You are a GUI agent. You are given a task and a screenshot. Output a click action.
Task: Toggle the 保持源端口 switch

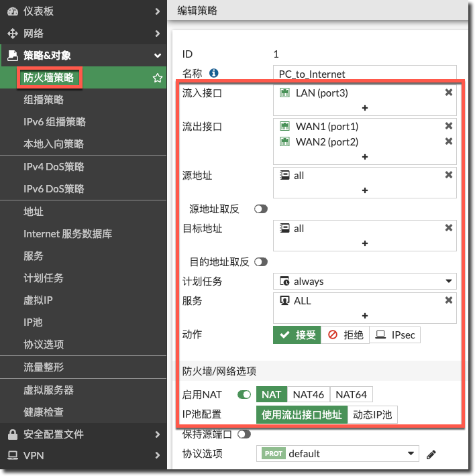pyautogui.click(x=244, y=434)
